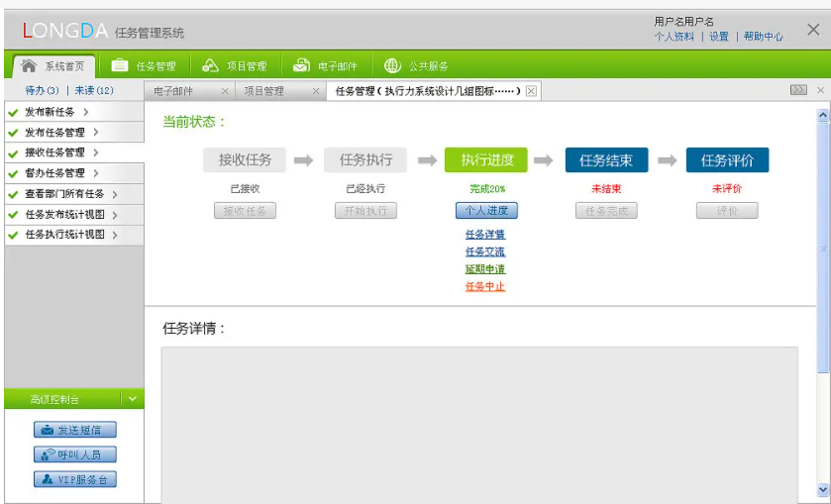Collapse the 高级控制台 panel dropdown
831x504 pixels.
[x=133, y=399]
